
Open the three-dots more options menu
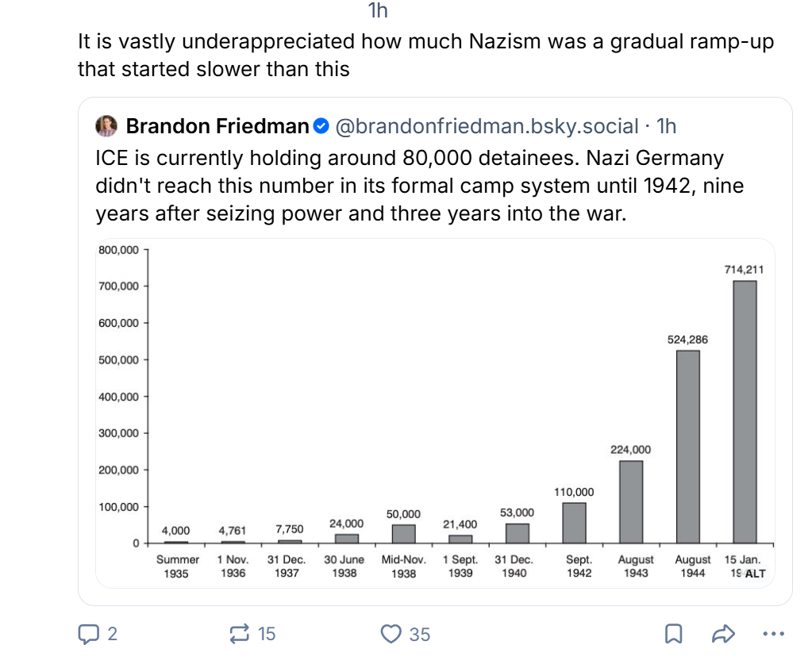[x=772, y=633]
